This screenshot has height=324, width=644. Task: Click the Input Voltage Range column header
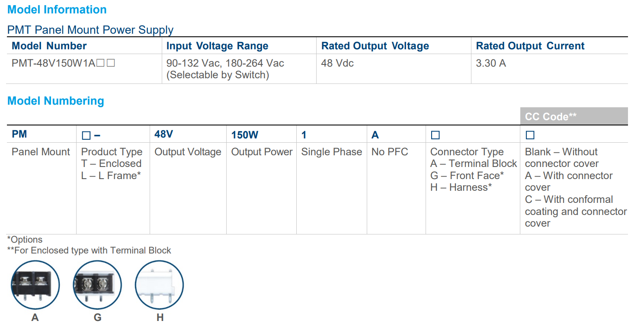tap(217, 46)
